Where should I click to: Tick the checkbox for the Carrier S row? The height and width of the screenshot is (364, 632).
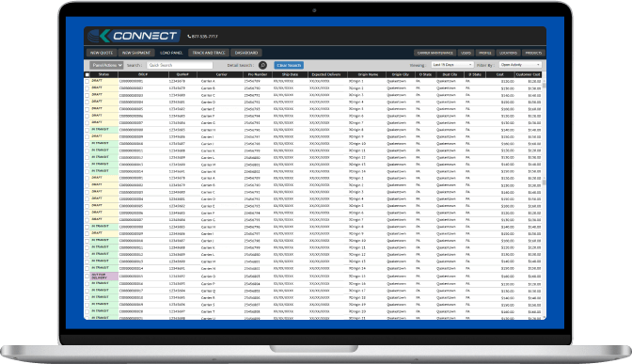[87, 305]
